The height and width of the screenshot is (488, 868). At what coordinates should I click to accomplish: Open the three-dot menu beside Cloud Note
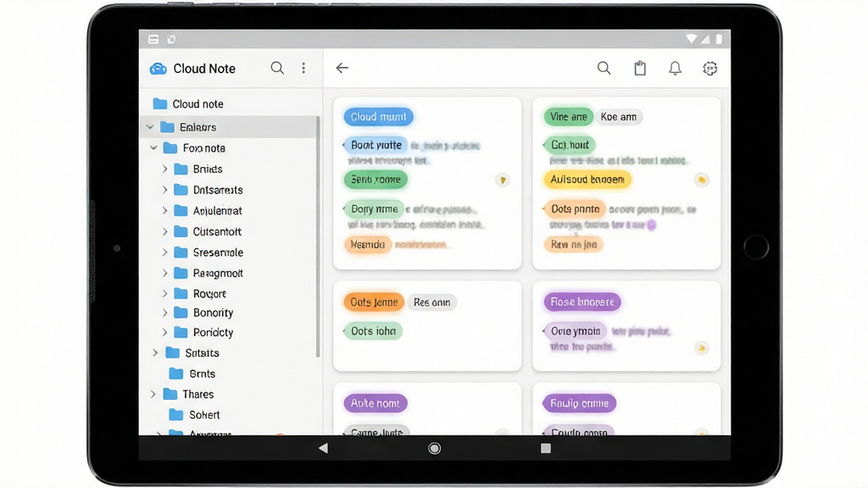(303, 68)
